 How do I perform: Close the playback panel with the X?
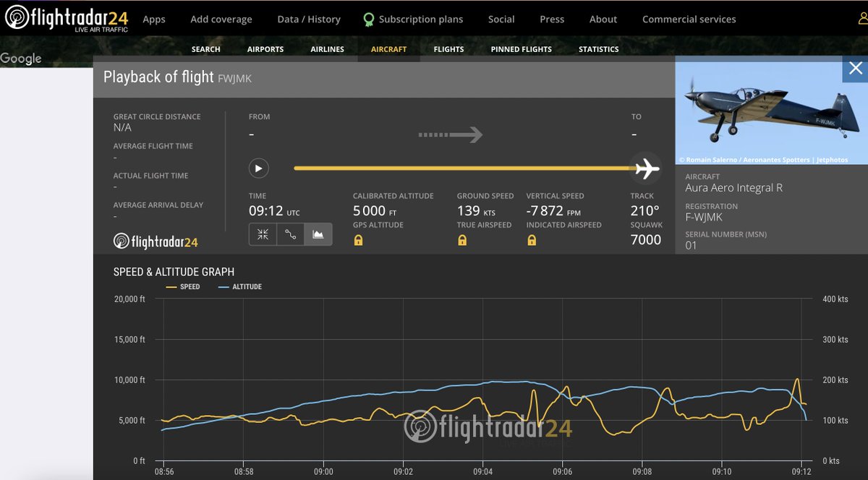tap(855, 69)
